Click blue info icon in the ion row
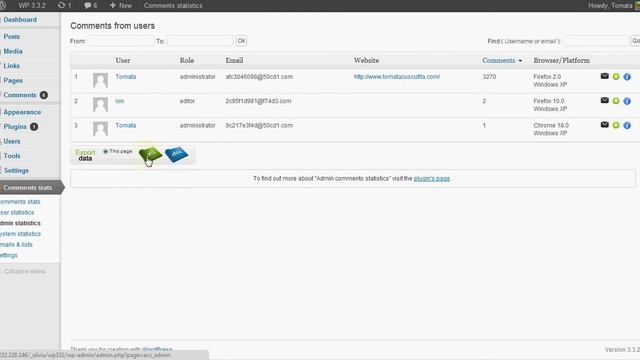The image size is (640, 360). [x=627, y=101]
